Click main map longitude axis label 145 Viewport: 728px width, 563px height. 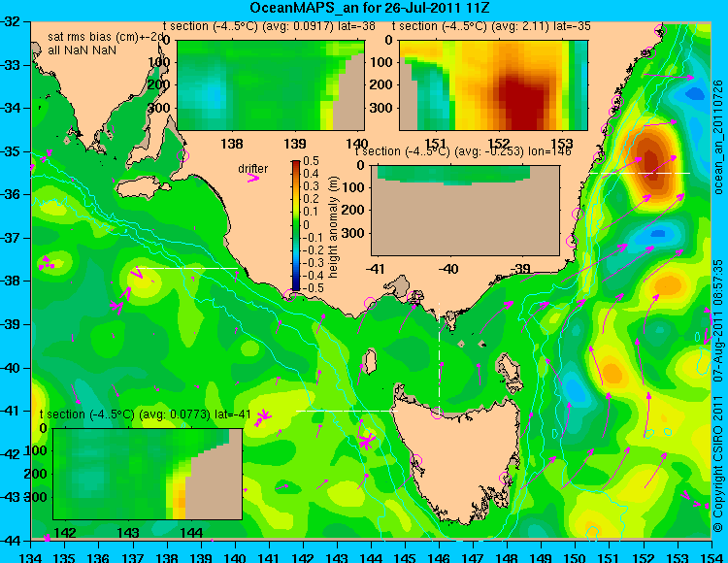(x=405, y=557)
